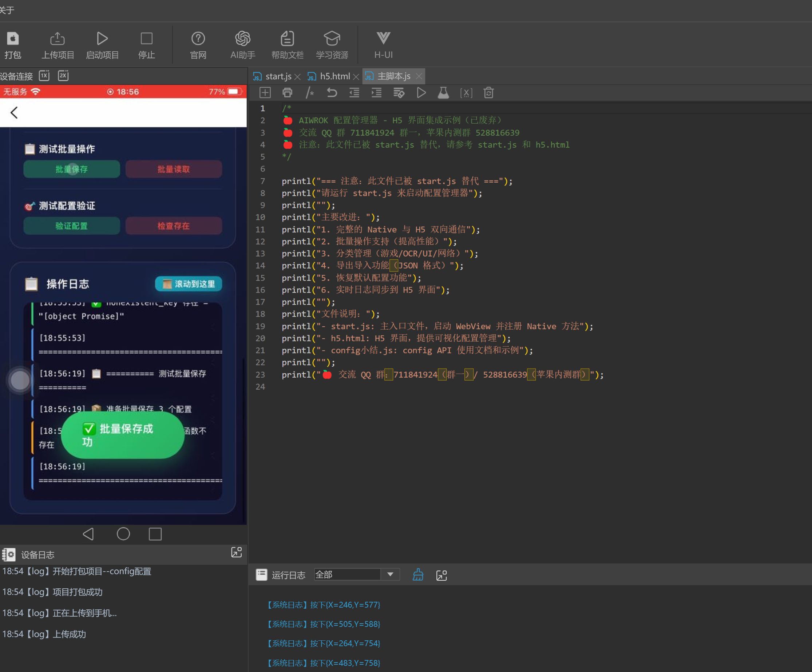Expand the 全部 log filter dropdown
Screen dimensions: 812x672
coord(390,574)
